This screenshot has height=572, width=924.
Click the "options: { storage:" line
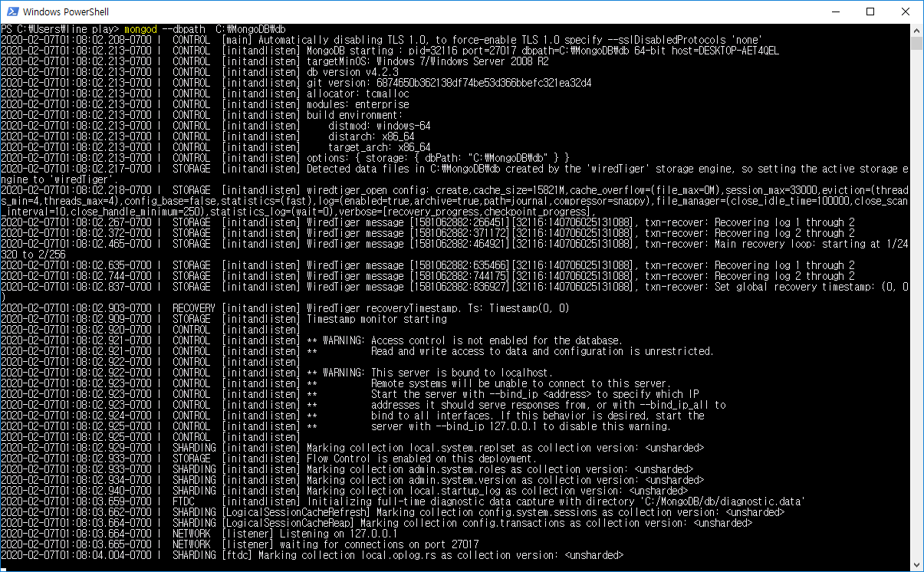(438, 158)
